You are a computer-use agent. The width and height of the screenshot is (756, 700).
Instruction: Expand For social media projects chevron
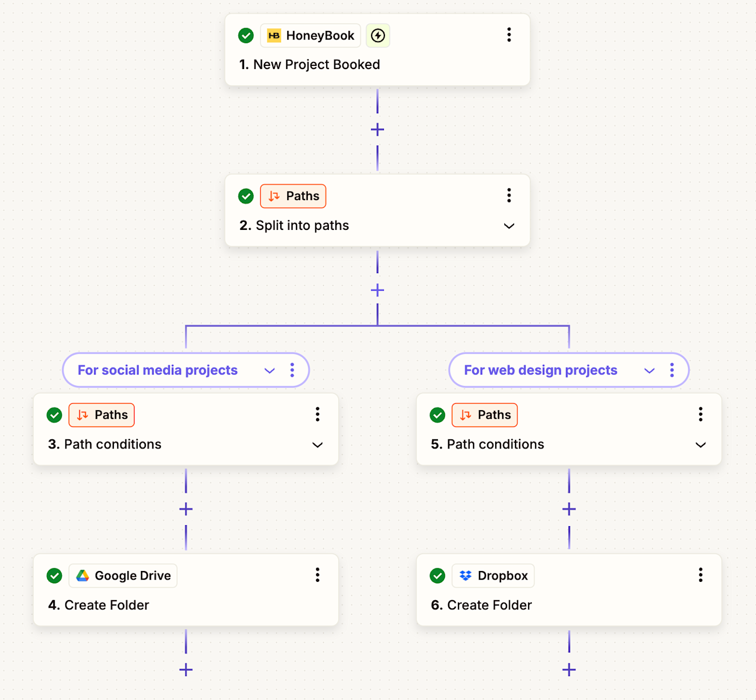click(269, 370)
